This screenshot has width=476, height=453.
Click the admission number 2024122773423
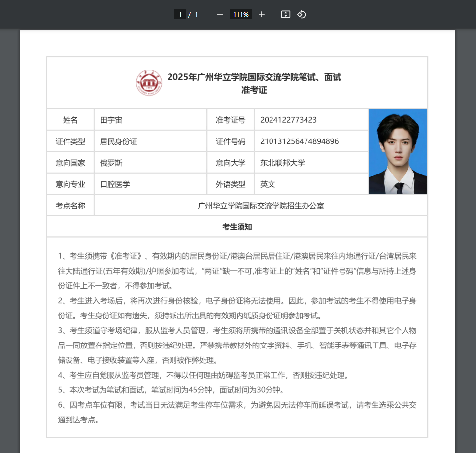(288, 120)
